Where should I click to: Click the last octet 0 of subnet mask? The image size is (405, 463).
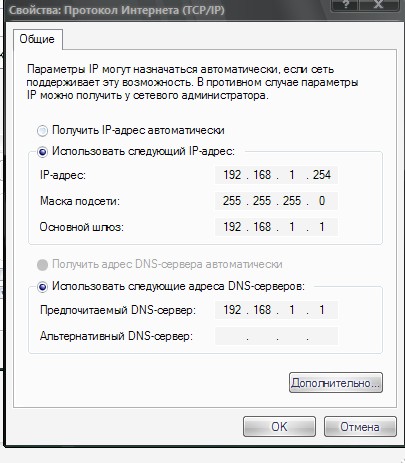pos(322,201)
